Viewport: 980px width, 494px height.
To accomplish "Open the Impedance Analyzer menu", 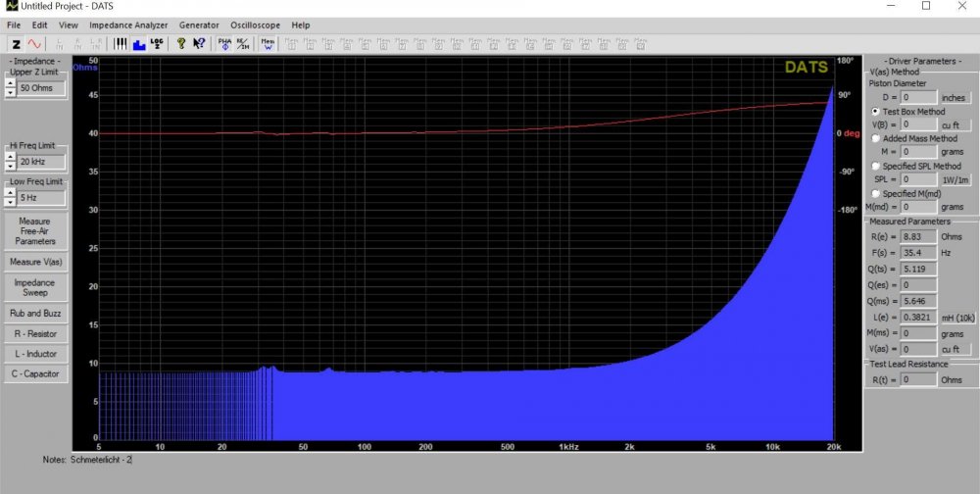I will 128,25.
